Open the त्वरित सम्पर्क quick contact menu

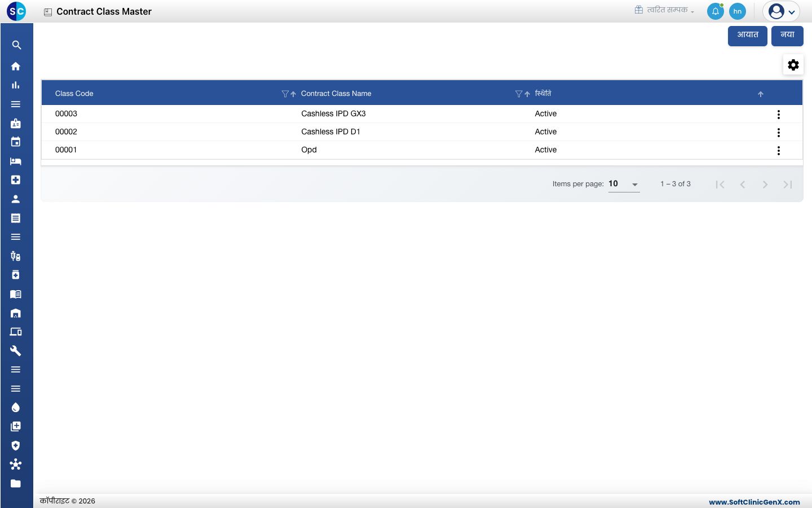coord(664,10)
